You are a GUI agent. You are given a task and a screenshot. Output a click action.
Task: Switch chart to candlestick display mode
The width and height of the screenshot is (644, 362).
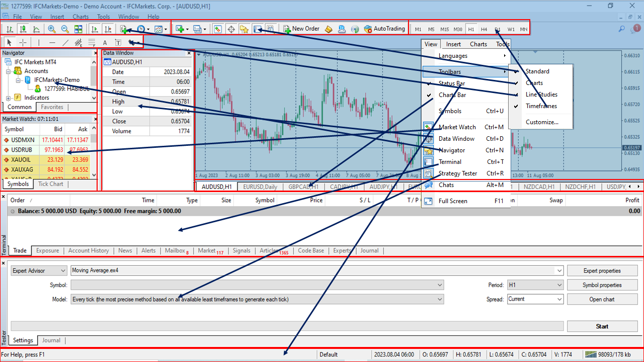tap(23, 29)
